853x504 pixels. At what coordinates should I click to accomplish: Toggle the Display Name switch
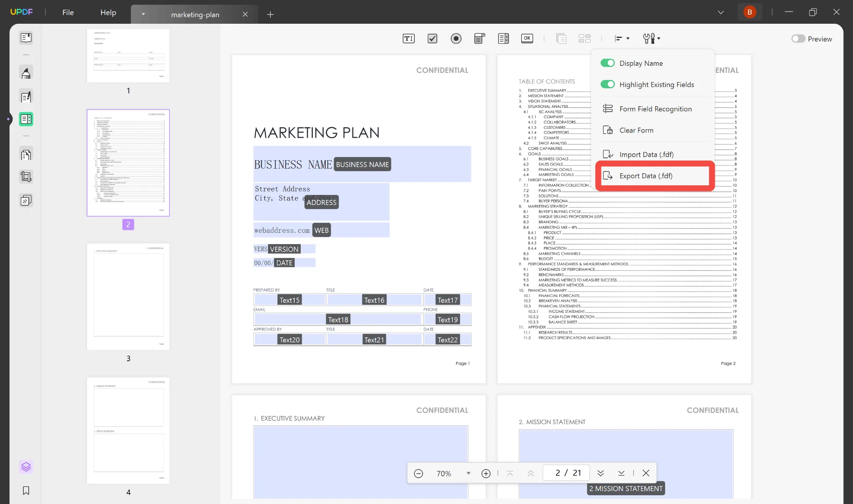[x=607, y=63]
